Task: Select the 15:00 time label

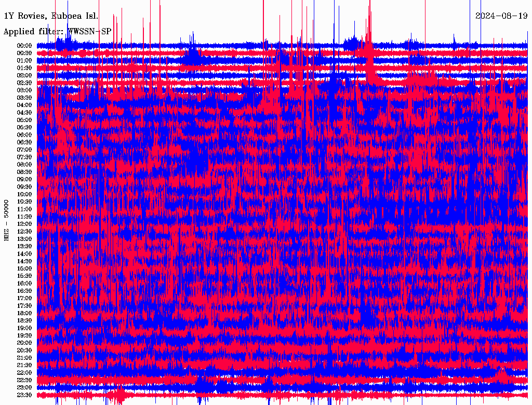Action: 24,268
